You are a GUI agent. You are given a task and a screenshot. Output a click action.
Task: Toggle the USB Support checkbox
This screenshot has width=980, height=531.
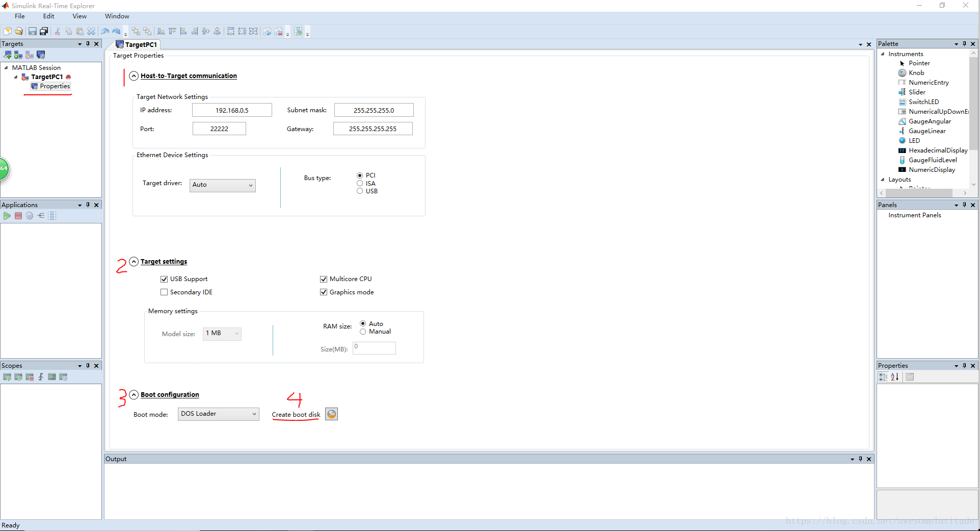pyautogui.click(x=164, y=279)
